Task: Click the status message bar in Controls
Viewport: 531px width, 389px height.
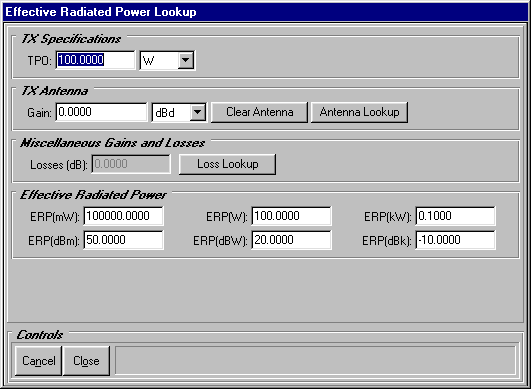Action: pos(315,360)
